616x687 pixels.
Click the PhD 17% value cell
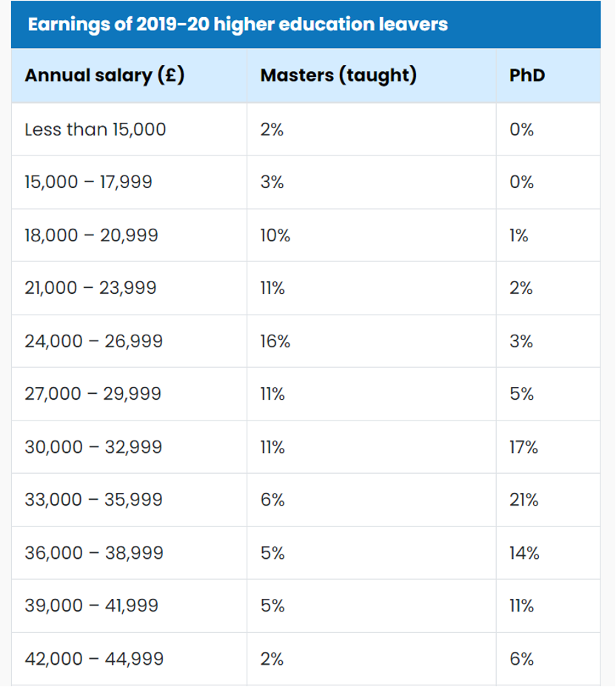click(x=548, y=447)
